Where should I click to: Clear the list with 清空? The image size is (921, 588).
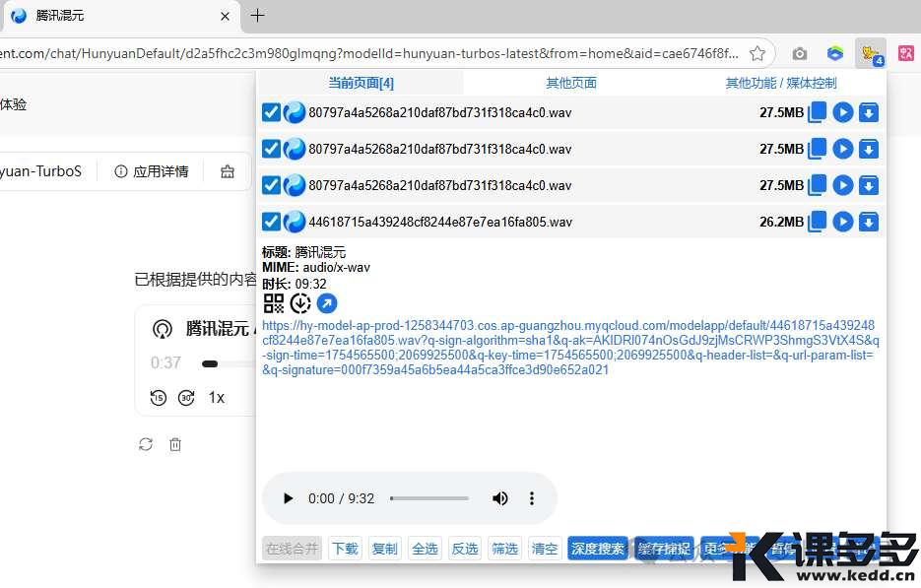tap(545, 549)
